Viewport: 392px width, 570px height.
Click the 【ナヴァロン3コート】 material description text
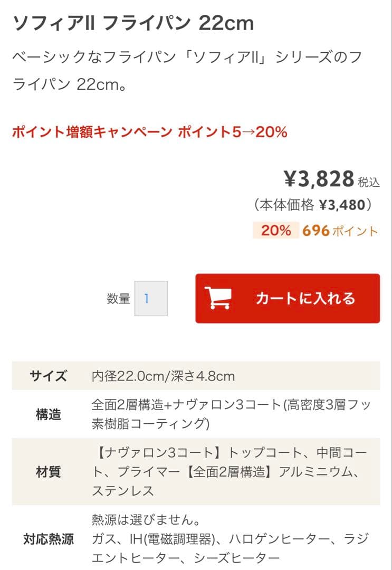[x=231, y=471]
